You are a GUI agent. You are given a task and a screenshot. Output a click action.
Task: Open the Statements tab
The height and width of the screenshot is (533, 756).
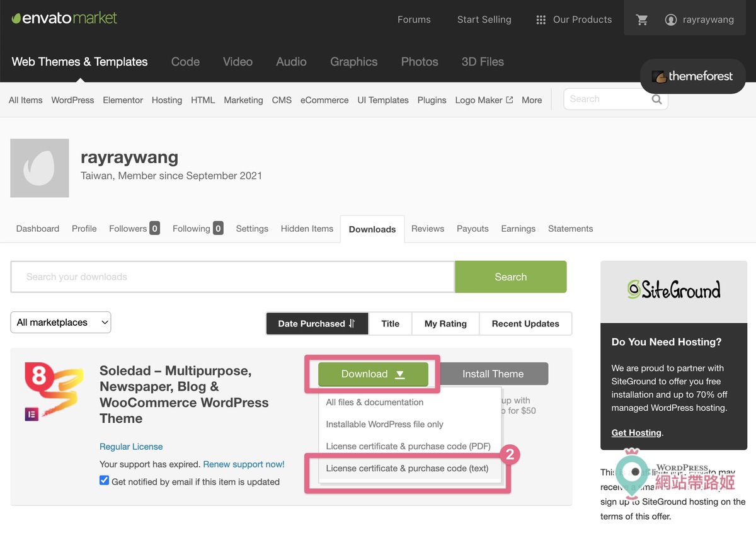(x=570, y=229)
